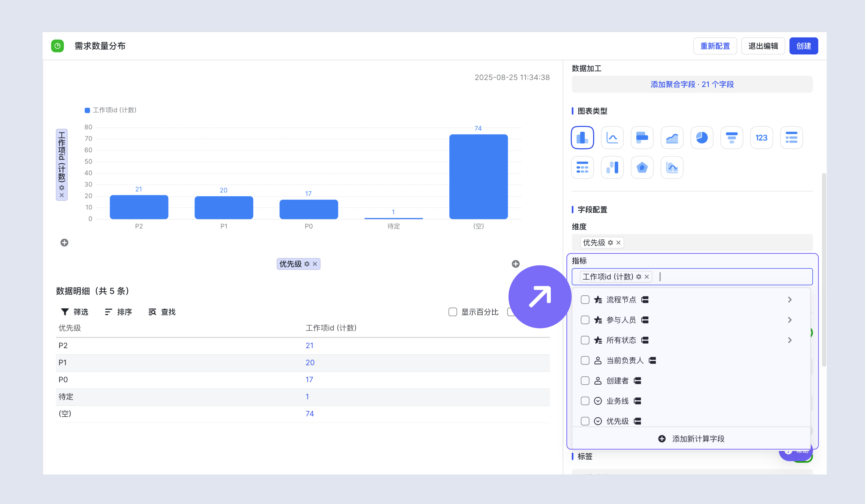
Task: Enable the 显示百分比 checkbox
Action: [453, 312]
